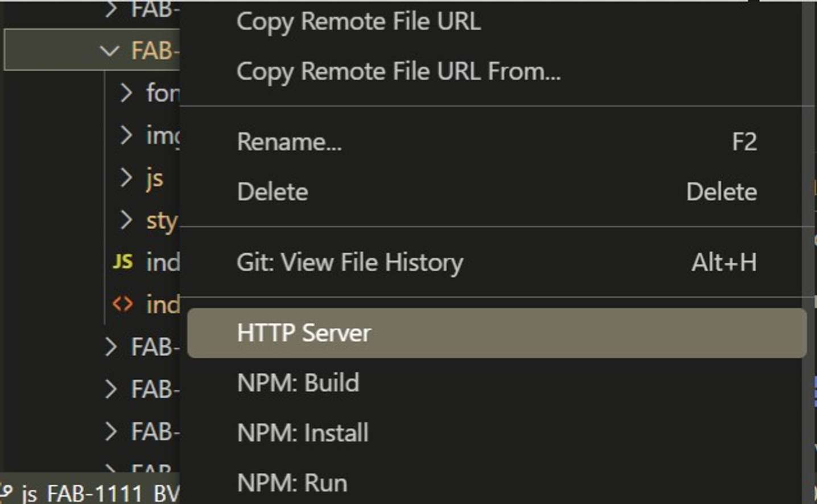This screenshot has width=817, height=504.
Task: Select NPM: Install menu entry
Action: point(303,433)
